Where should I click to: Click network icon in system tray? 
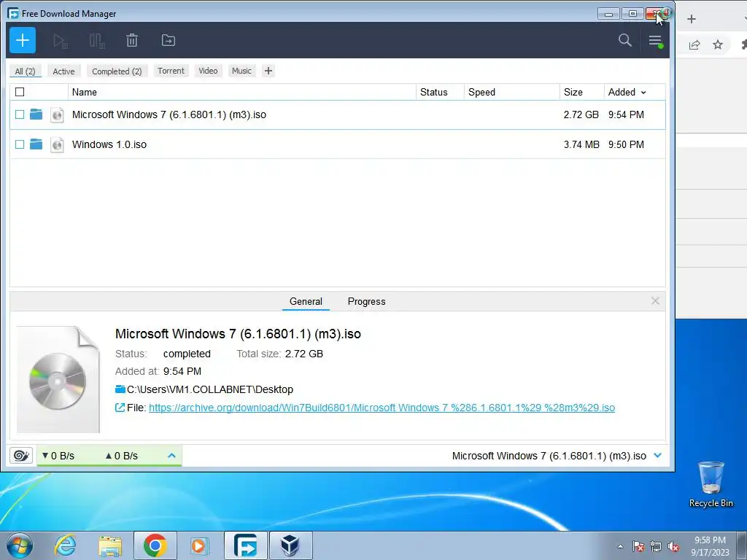coord(656,546)
